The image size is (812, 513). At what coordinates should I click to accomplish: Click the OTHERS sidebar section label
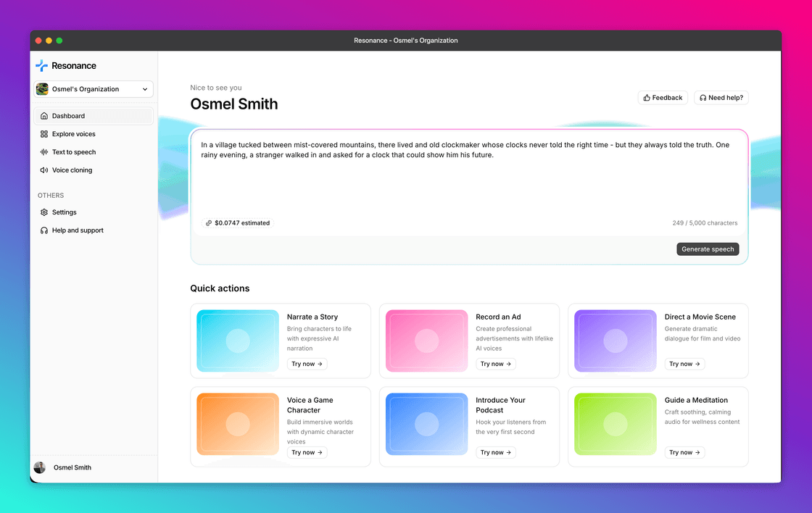51,196
